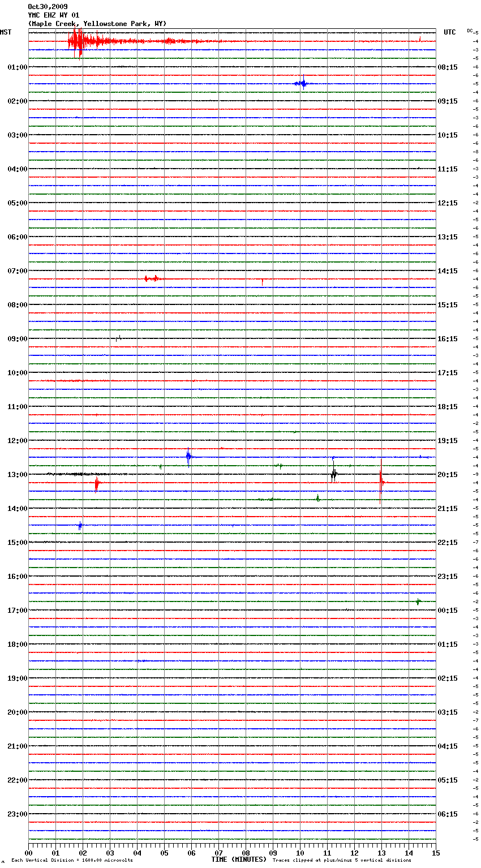The image size is (481, 868).
Task: Click the "09:00" MST time label
Action: point(18,339)
